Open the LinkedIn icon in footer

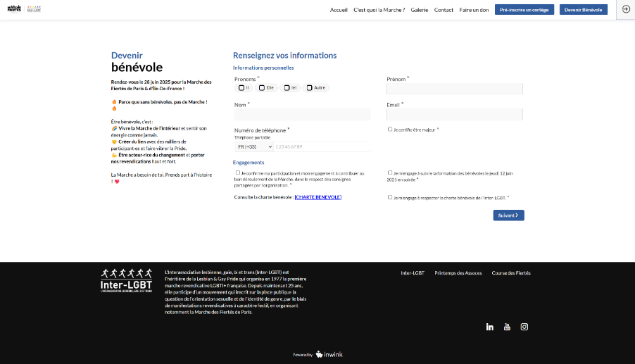490,327
